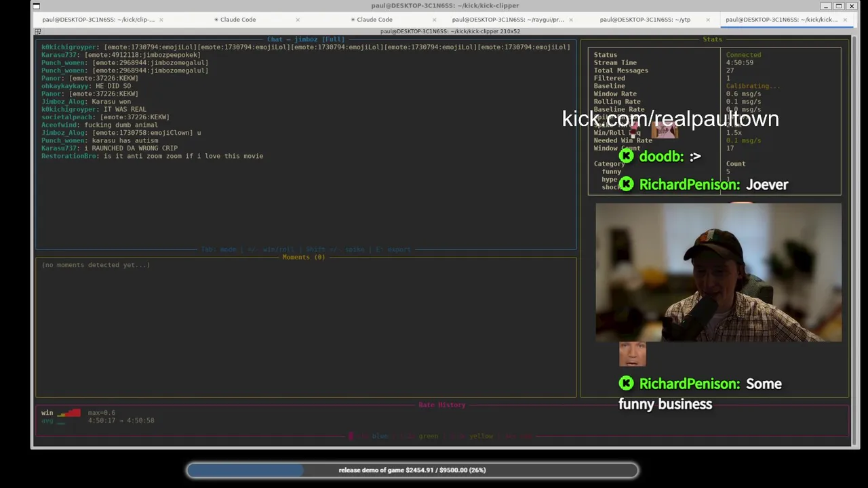Click the Window Count value 17
The width and height of the screenshot is (868, 488).
click(730, 148)
